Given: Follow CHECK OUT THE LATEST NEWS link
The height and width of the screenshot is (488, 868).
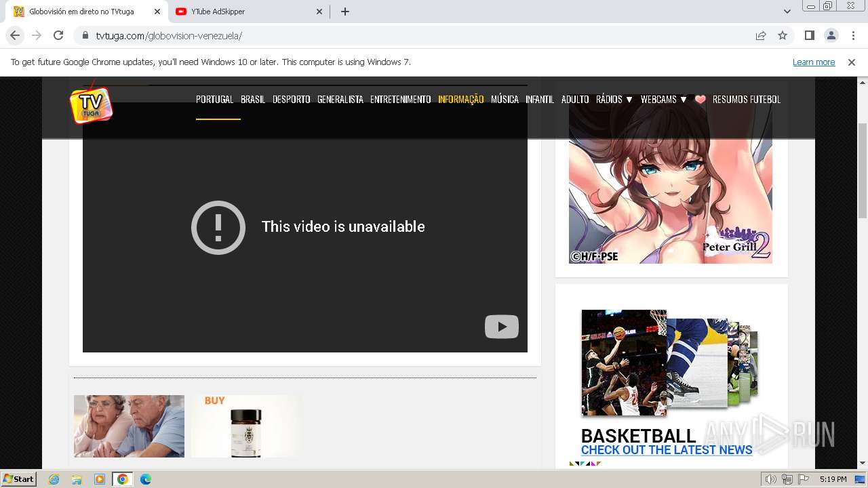Looking at the screenshot, I should click(x=667, y=450).
